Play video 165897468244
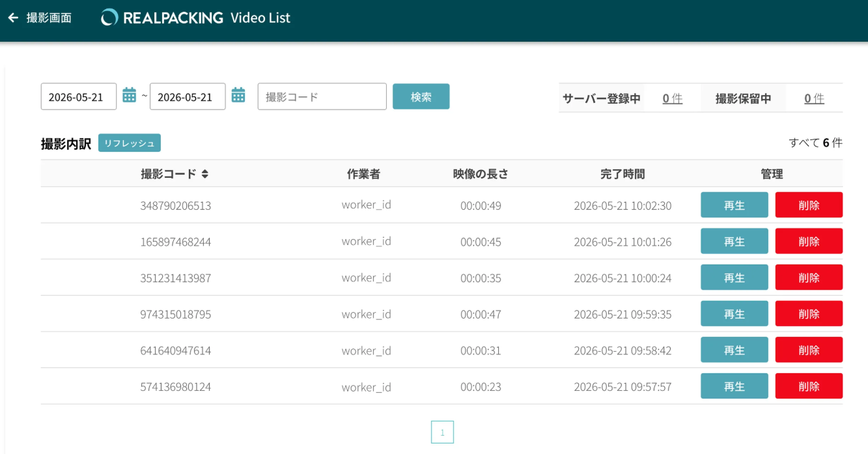Screen dimensions: 868x454 pos(735,241)
